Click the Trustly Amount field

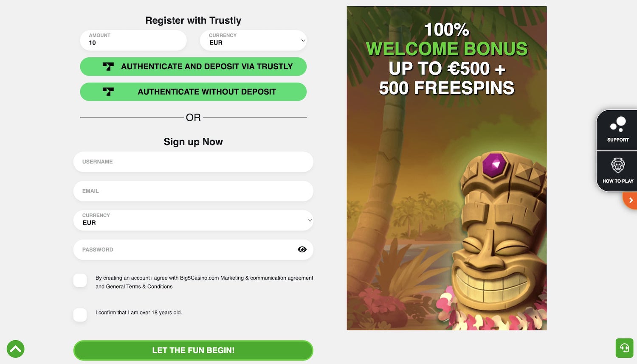[x=133, y=40]
